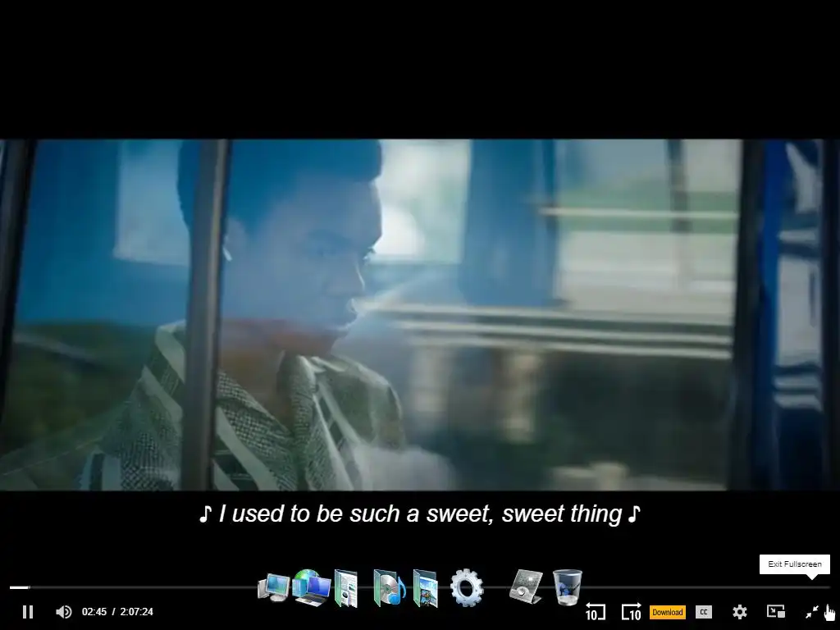The height and width of the screenshot is (630, 840).
Task: Open the Music folder dock icon
Action: [389, 587]
